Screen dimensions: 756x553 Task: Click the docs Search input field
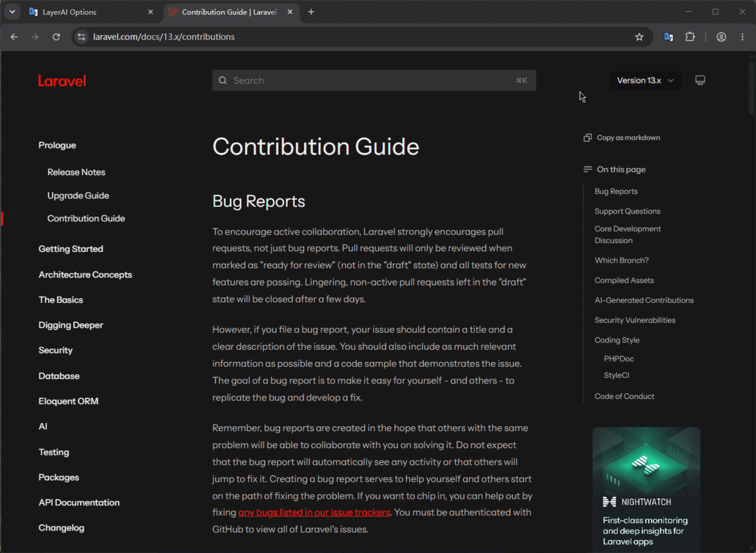374,80
